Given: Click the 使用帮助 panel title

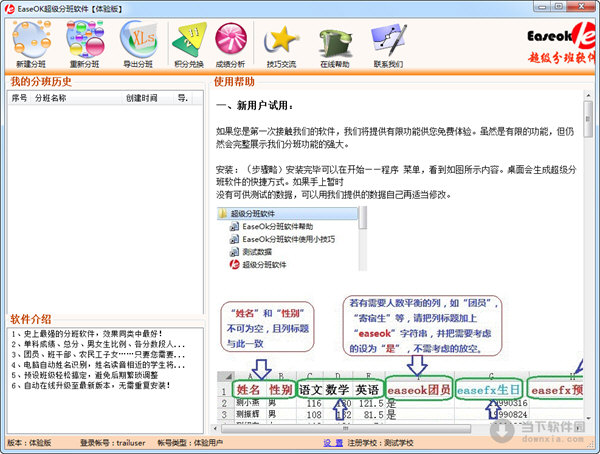Looking at the screenshot, I should [234, 82].
